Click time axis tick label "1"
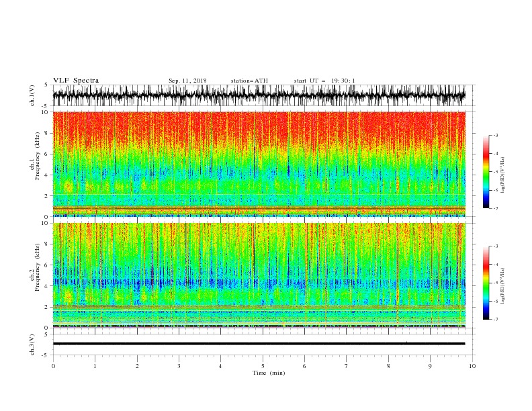Viewport: 532px width, 411px height. click(x=95, y=366)
